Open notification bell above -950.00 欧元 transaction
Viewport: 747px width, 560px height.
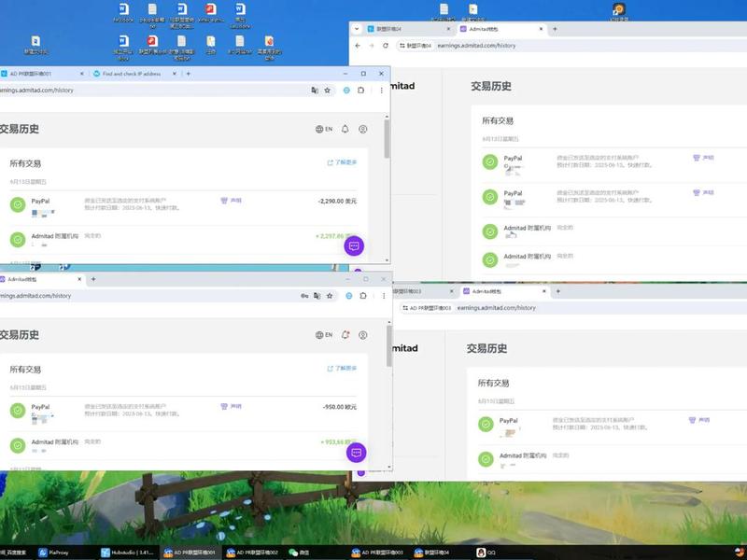tap(345, 335)
